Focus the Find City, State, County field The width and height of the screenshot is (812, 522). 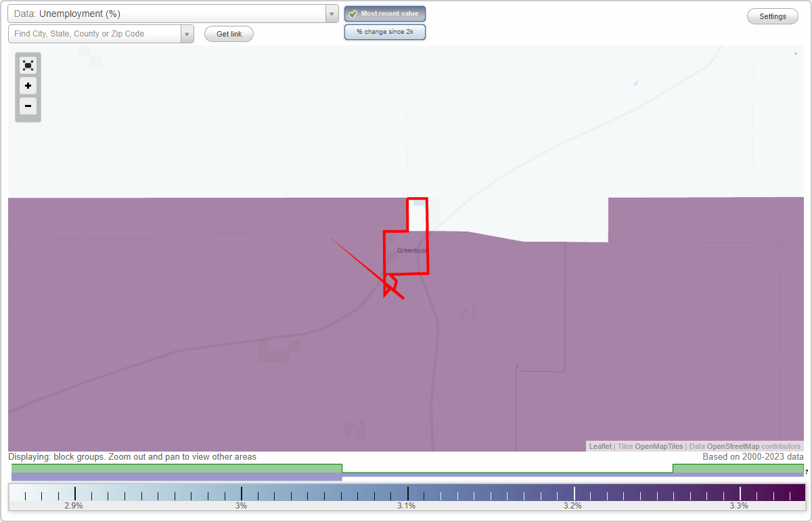point(95,34)
